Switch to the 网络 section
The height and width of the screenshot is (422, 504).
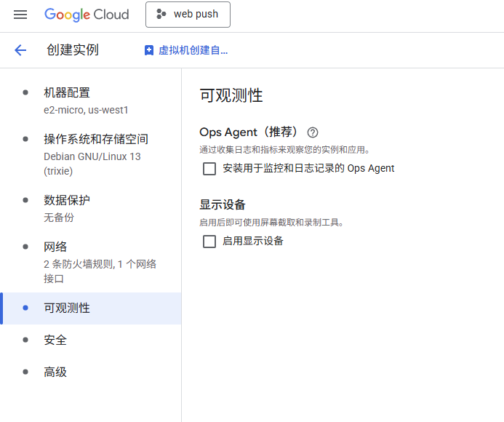(x=55, y=247)
